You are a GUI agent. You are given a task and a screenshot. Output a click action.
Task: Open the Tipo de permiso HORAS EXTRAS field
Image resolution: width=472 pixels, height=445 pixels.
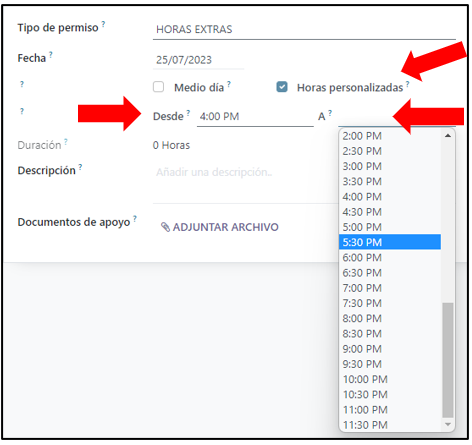coord(304,30)
